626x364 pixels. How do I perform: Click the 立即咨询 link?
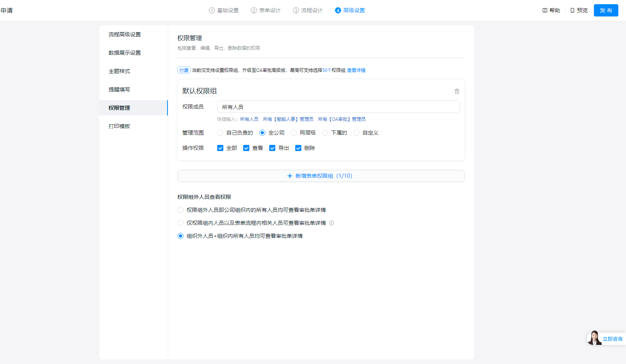pos(613,339)
